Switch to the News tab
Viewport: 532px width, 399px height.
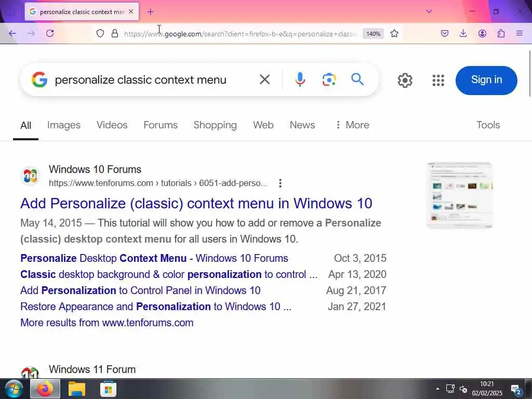pos(302,125)
